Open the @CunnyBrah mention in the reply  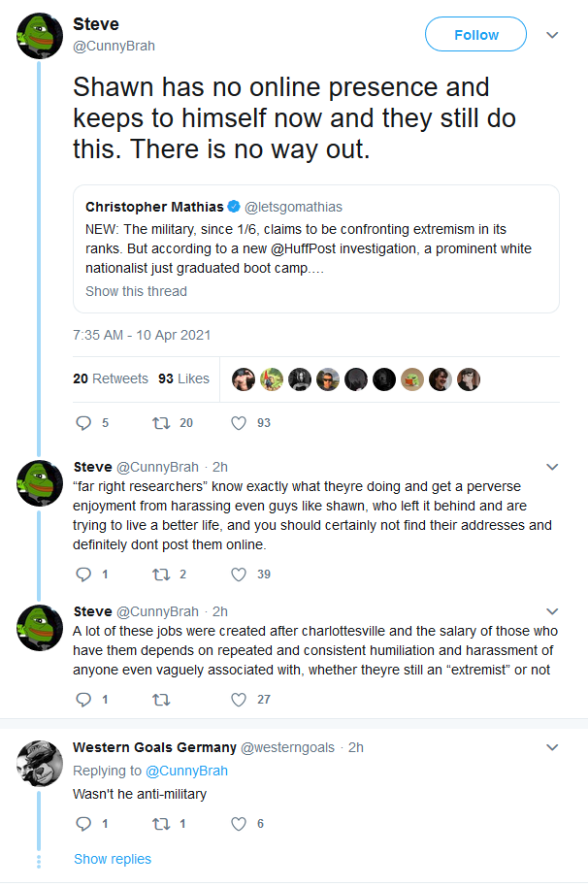point(186,771)
